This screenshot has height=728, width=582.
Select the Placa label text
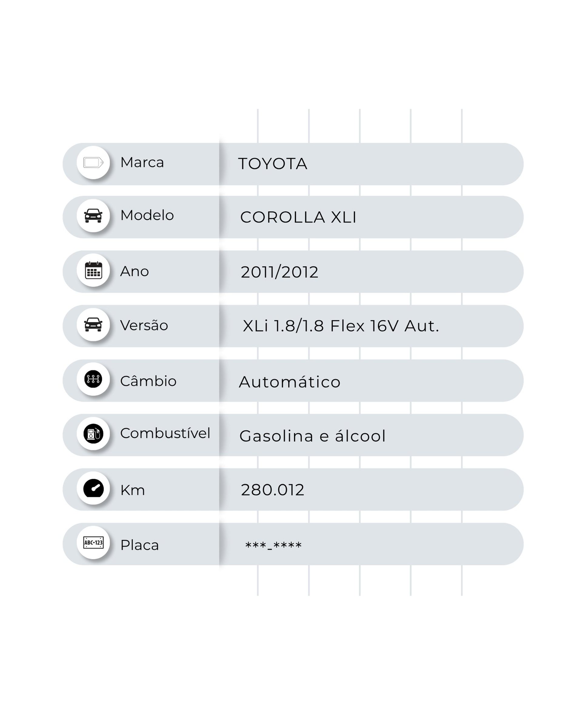coord(139,545)
